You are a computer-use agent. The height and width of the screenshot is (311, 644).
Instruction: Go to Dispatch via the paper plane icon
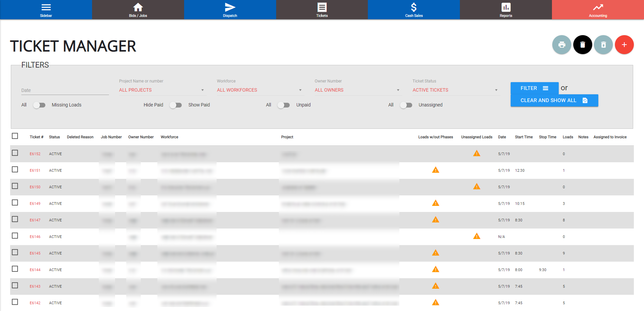pyautogui.click(x=230, y=10)
